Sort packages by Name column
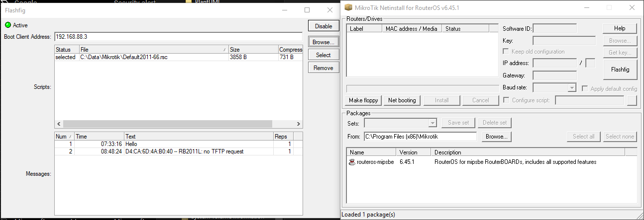 pos(372,152)
